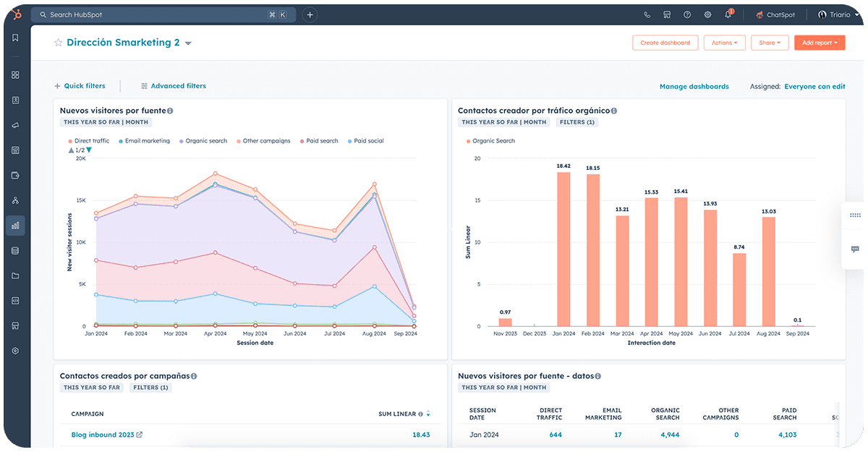Go to the previous legend page arrow
This screenshot has width=868, height=452.
pyautogui.click(x=71, y=150)
